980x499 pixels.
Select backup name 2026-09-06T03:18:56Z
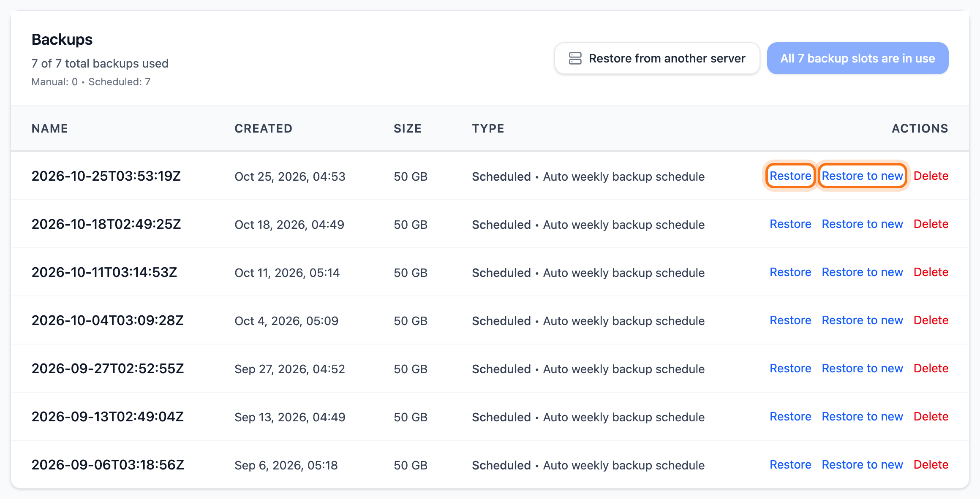pyautogui.click(x=108, y=465)
